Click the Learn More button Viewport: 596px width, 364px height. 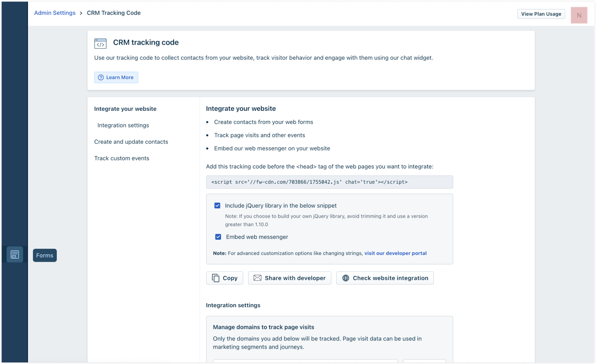click(116, 77)
